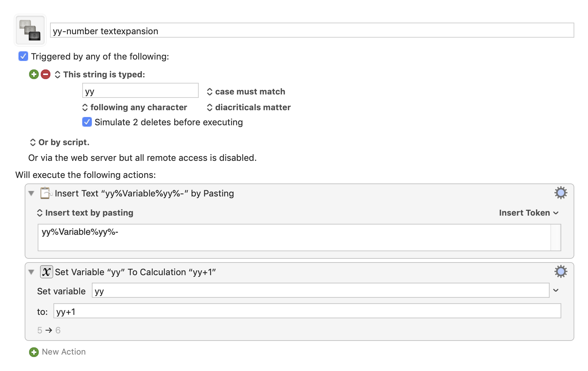This screenshot has width=588, height=371.
Task: Open the variable name dropdown chevron
Action: point(556,290)
